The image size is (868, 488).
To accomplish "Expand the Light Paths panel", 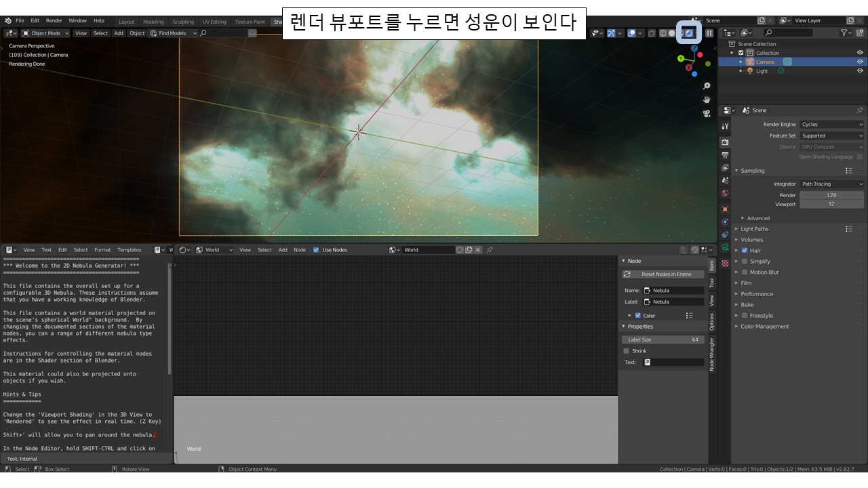I will click(x=754, y=228).
